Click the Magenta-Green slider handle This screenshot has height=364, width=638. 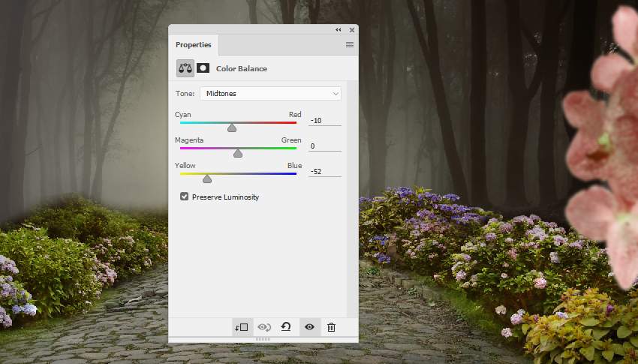(238, 153)
